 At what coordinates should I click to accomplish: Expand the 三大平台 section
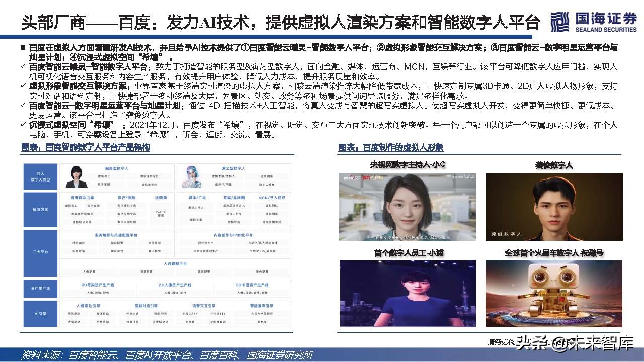(40, 251)
